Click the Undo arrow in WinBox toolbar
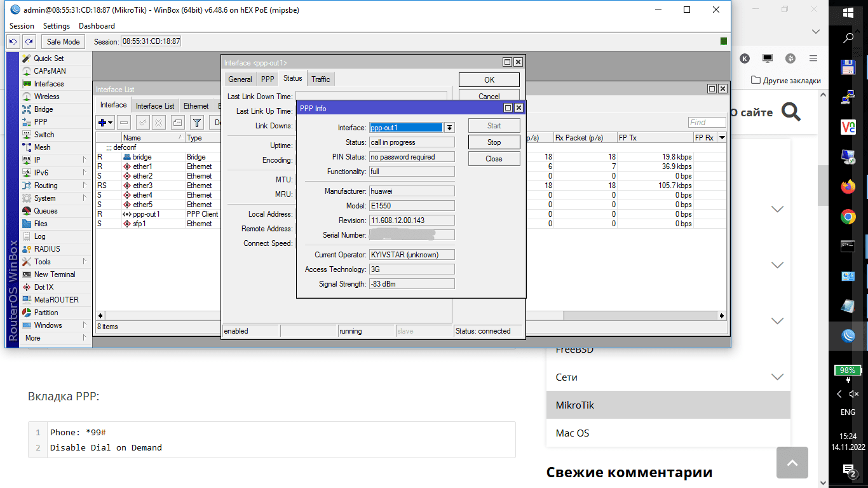The image size is (868, 488). (x=13, y=41)
